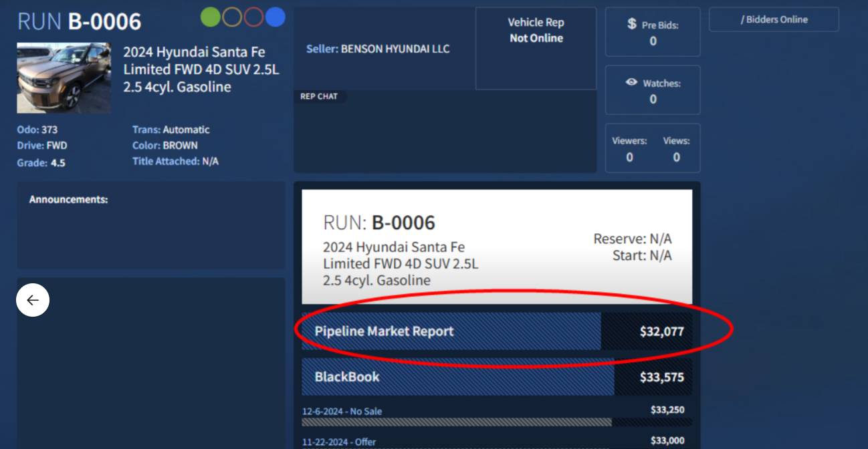Click the Start: N/A text
Screen dimensions: 868x449
pos(642,255)
